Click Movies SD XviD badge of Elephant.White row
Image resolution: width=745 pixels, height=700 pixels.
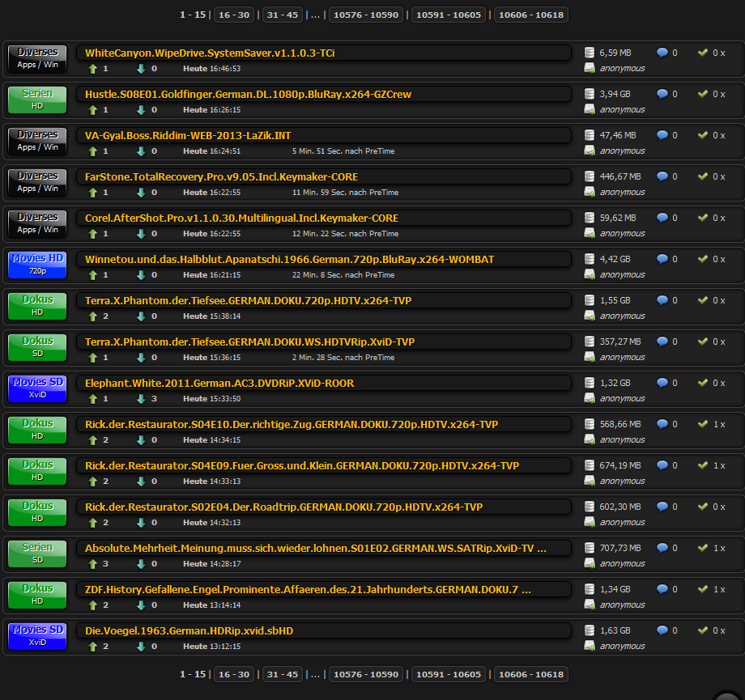pyautogui.click(x=37, y=389)
